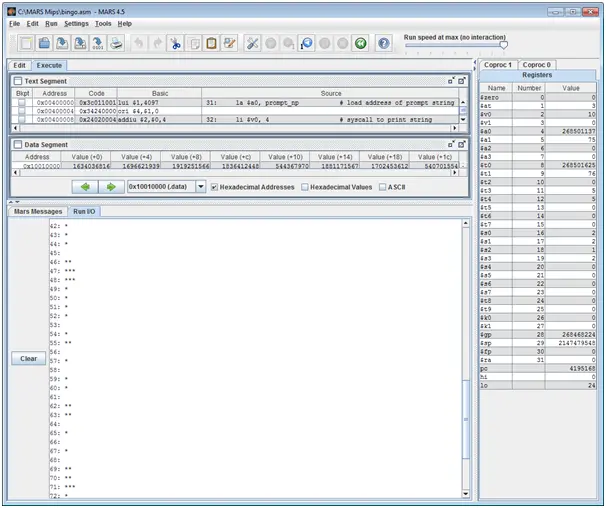The width and height of the screenshot is (606, 508).
Task: Click the Text Segment scroll down arrow
Action: [x=463, y=119]
